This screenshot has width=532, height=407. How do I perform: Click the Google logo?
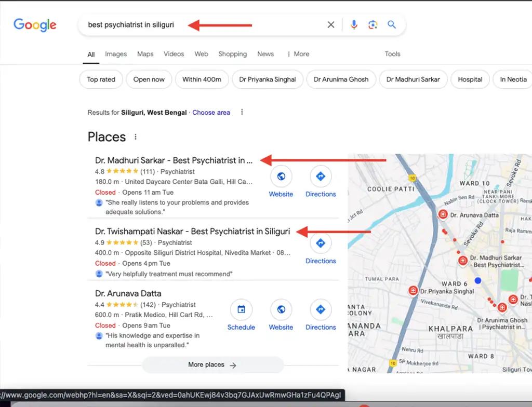pyautogui.click(x=35, y=25)
